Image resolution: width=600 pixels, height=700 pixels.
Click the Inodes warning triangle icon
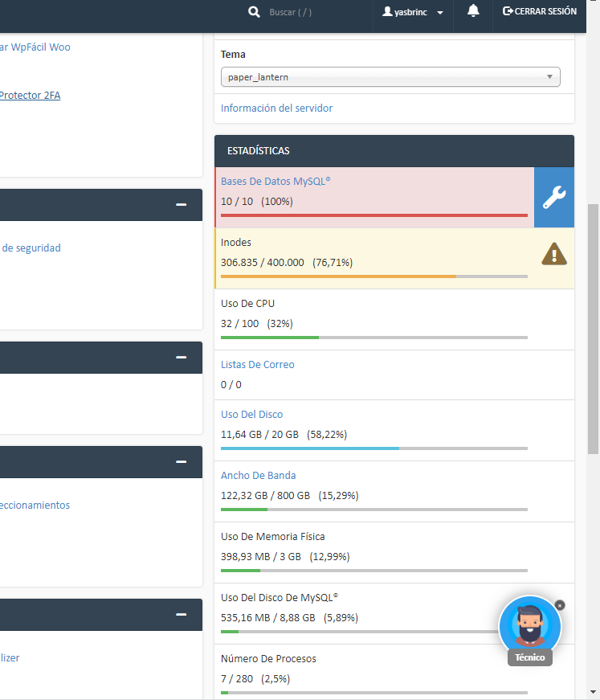pyautogui.click(x=554, y=254)
